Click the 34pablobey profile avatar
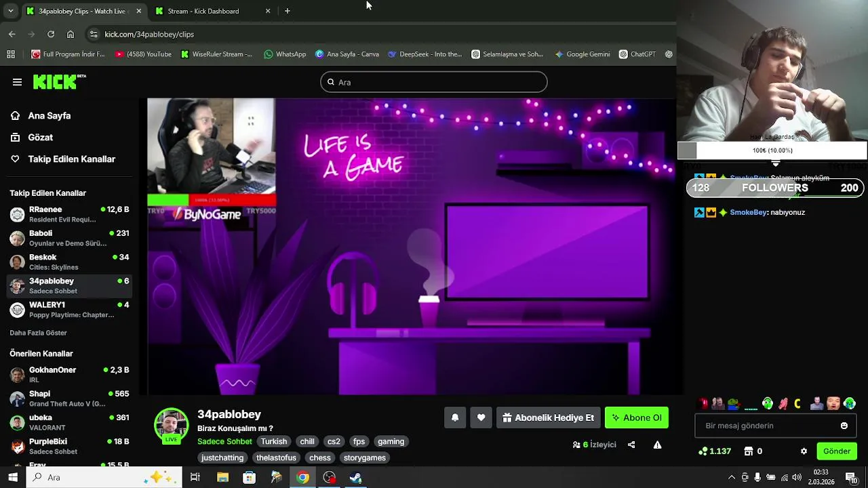868x488 pixels. pos(171,425)
